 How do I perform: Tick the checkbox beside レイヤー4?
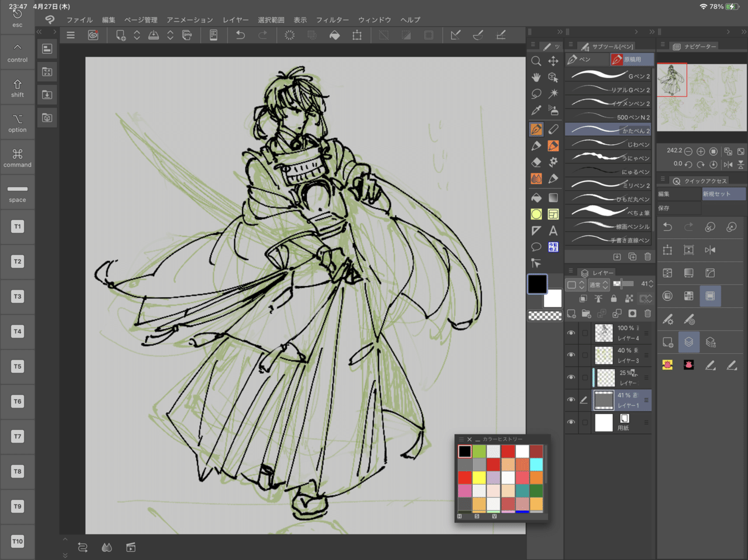(x=585, y=333)
